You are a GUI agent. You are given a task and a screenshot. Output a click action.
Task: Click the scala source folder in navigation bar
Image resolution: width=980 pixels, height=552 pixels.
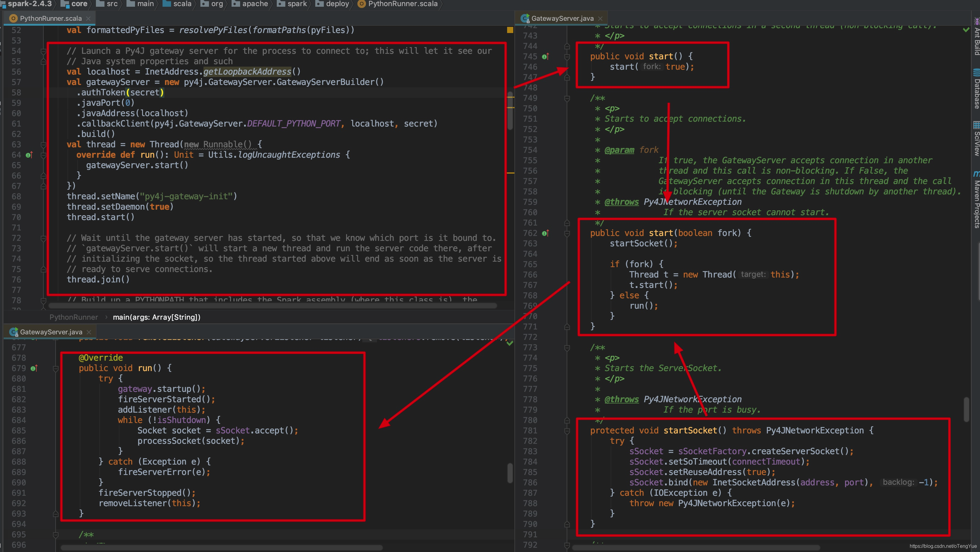(x=177, y=4)
